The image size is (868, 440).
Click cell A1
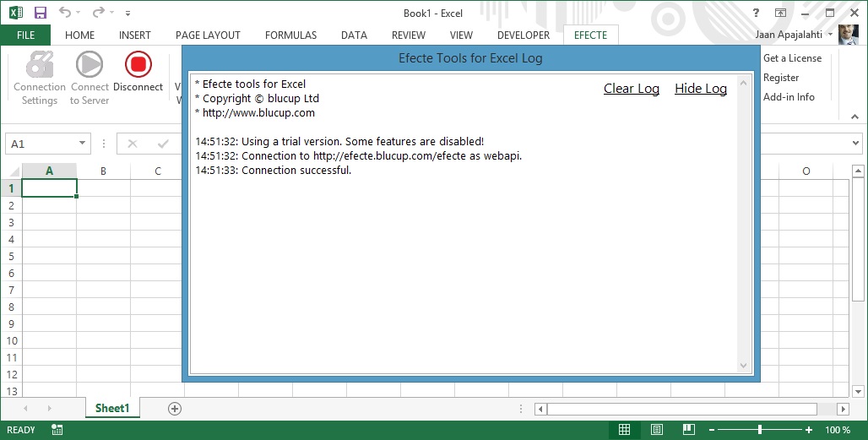point(49,188)
